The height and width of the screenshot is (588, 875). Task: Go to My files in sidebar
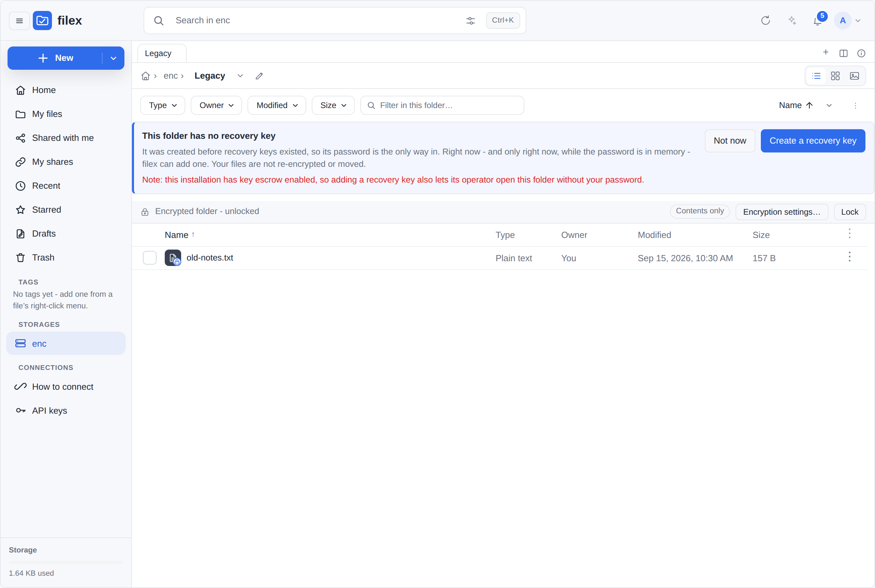point(66,114)
